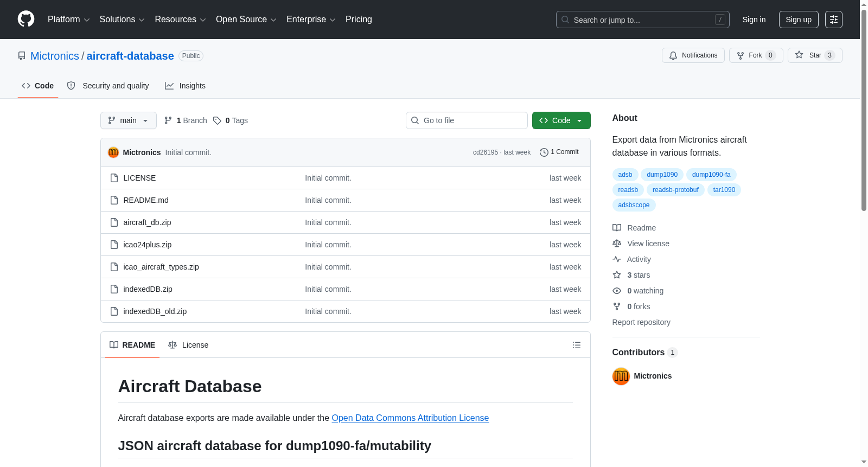Open the icao_aircraft_types.zip file name
Screen dimensions: 868x467
(x=161, y=267)
